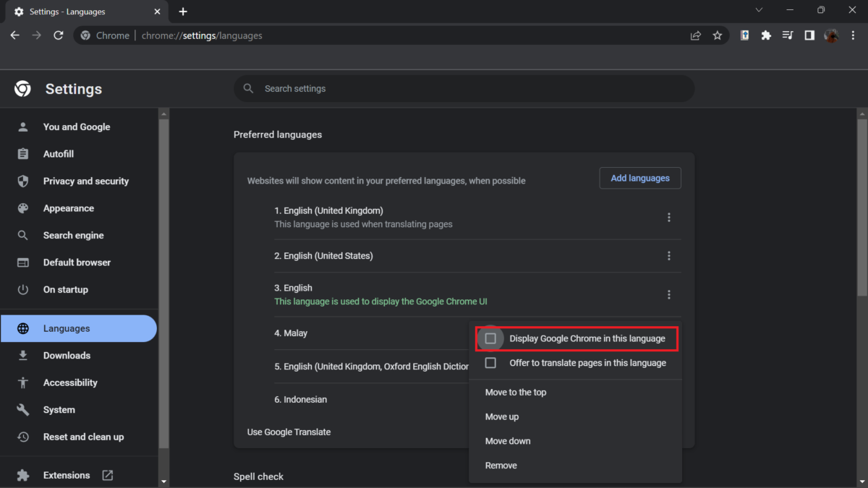Click the user profile avatar

[x=831, y=35]
